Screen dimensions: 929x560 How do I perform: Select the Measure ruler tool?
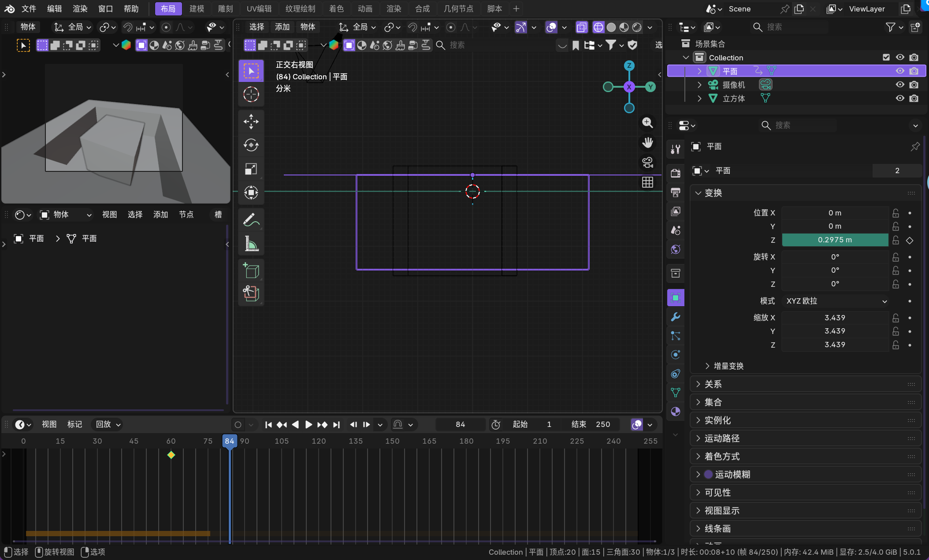[x=251, y=243]
